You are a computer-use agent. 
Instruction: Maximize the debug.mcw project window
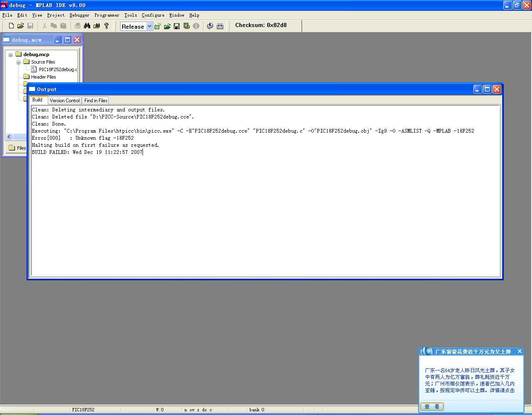click(x=67, y=40)
